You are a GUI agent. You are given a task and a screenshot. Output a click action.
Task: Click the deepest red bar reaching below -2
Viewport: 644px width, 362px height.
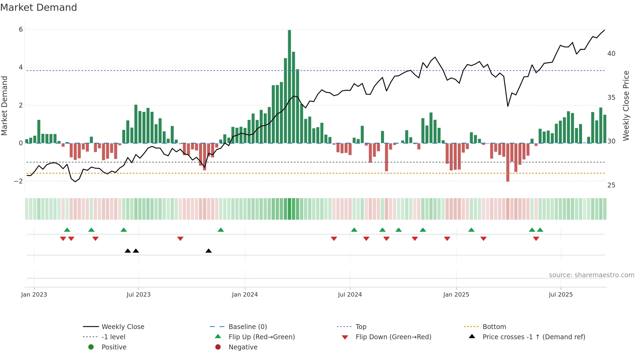coord(508,162)
